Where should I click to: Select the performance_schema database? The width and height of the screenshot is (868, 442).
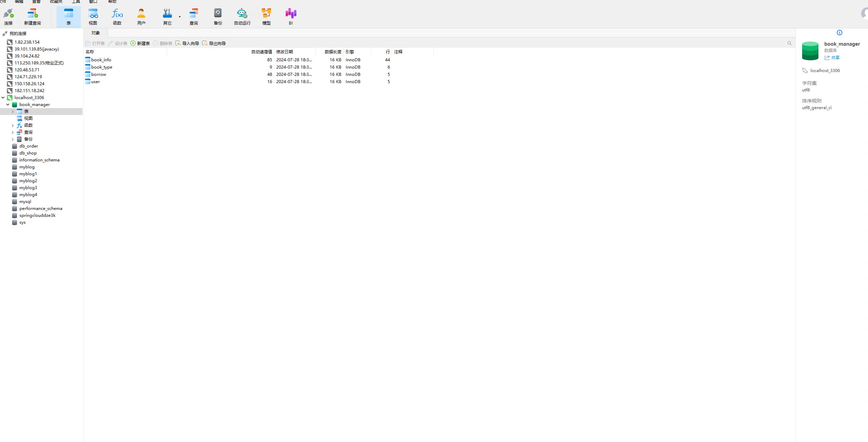pyautogui.click(x=41, y=209)
